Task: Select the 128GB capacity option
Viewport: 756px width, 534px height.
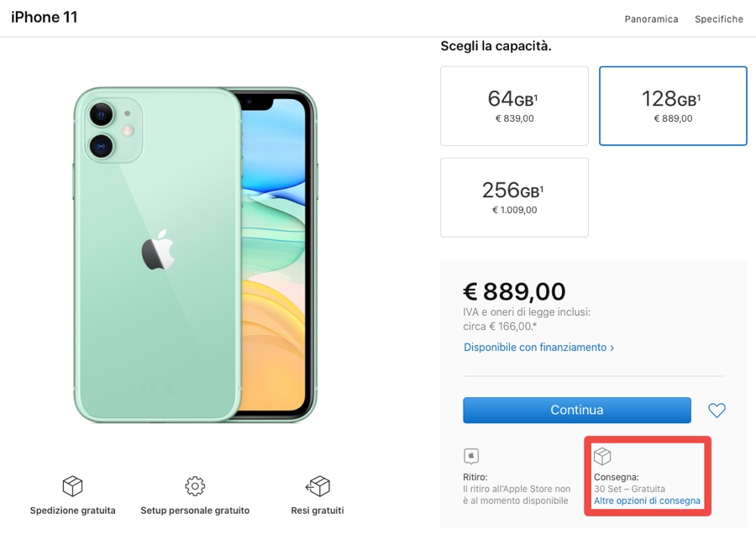Action: (x=673, y=106)
